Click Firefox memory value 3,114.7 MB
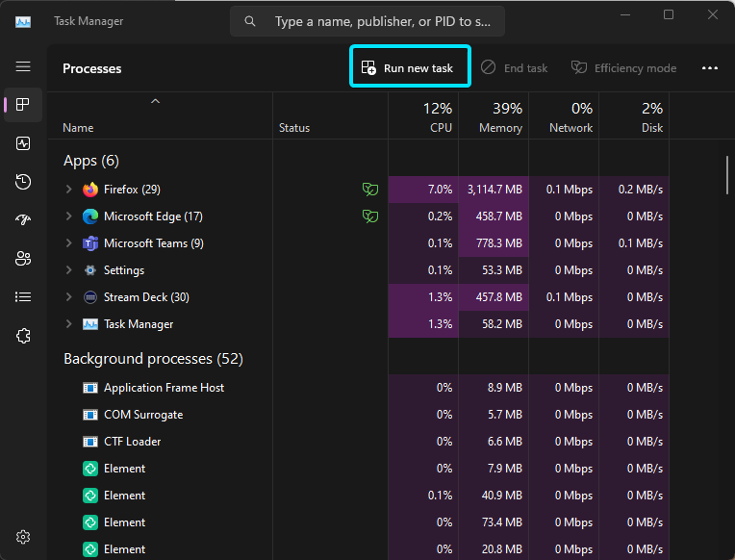 coord(494,190)
